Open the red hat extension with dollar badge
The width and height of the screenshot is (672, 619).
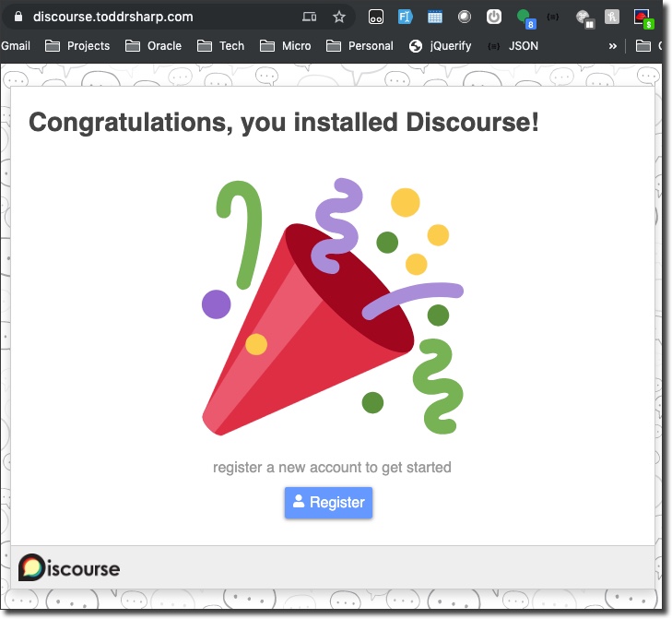[643, 18]
